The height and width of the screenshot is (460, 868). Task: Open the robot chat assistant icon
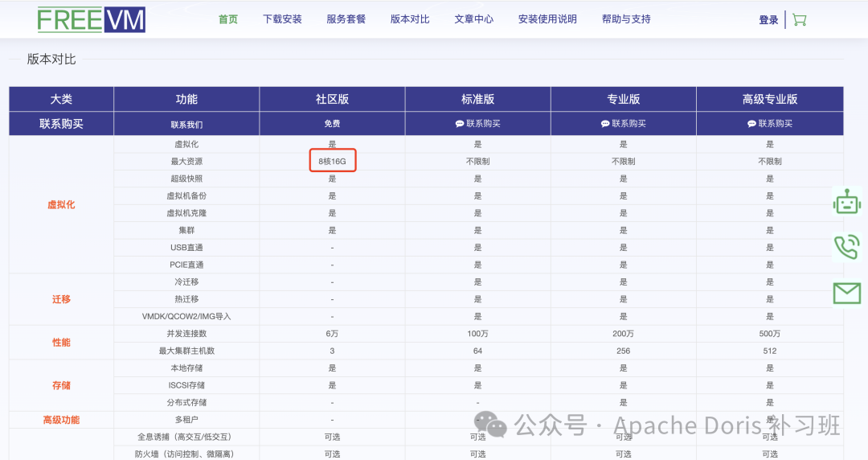pyautogui.click(x=847, y=202)
